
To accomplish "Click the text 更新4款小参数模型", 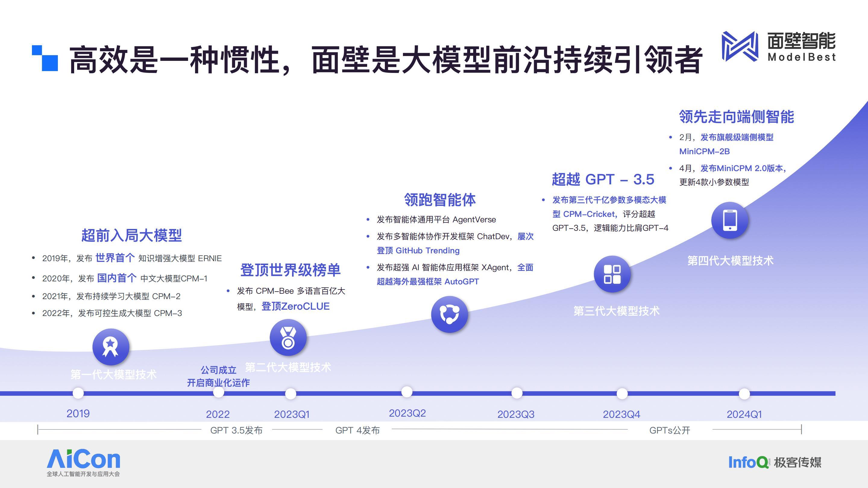I will tap(714, 182).
